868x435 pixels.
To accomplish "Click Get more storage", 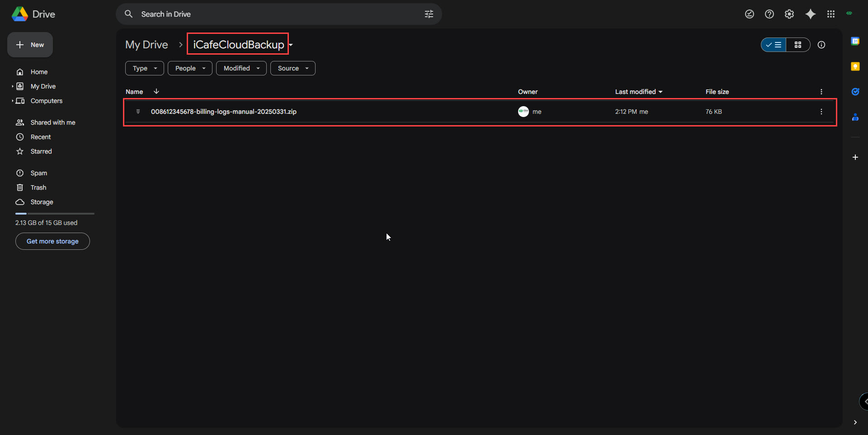I will coord(52,241).
